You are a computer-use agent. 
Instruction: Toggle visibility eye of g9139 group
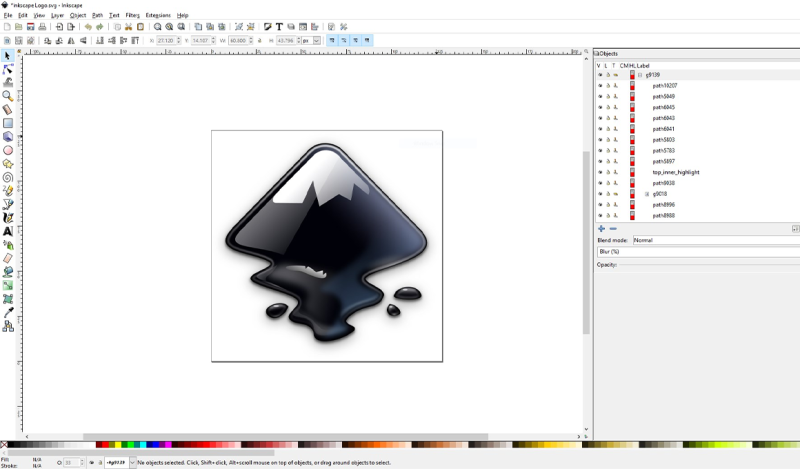[600, 75]
